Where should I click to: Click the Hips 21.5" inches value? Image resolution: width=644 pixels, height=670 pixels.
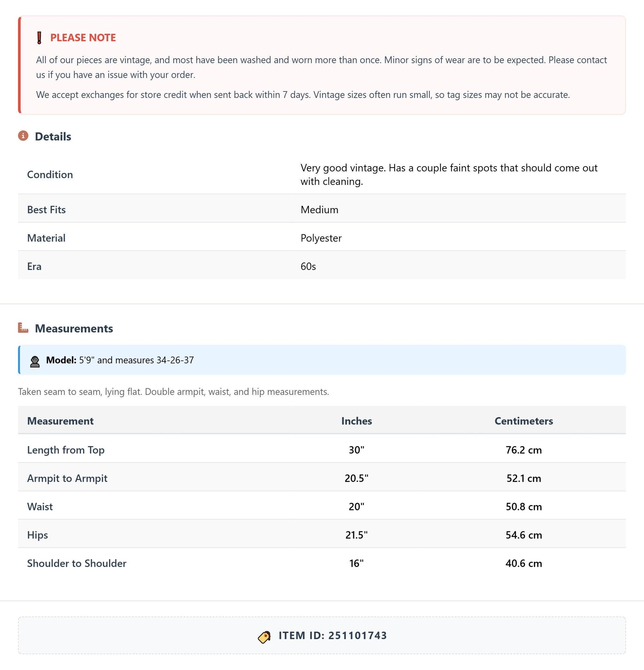[x=356, y=535]
